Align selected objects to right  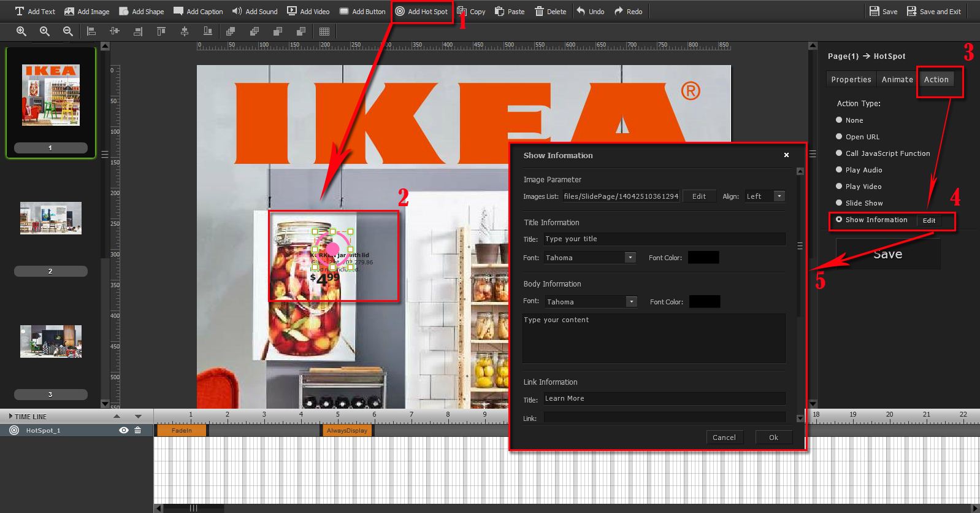pos(138,31)
